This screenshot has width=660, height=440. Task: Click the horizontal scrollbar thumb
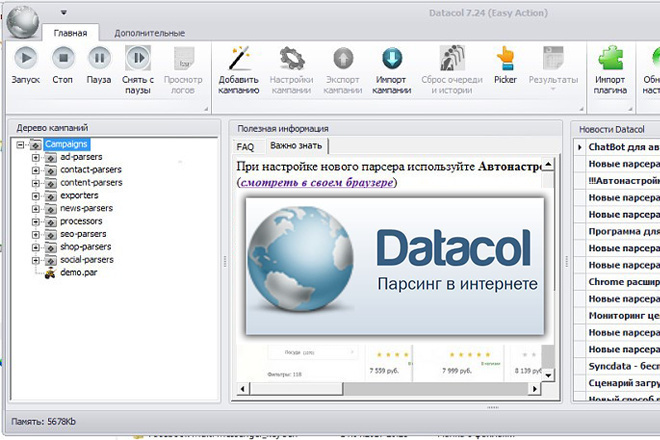click(297, 389)
